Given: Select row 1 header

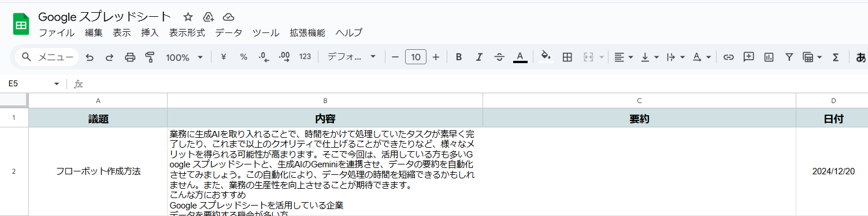Looking at the screenshot, I should (x=14, y=118).
